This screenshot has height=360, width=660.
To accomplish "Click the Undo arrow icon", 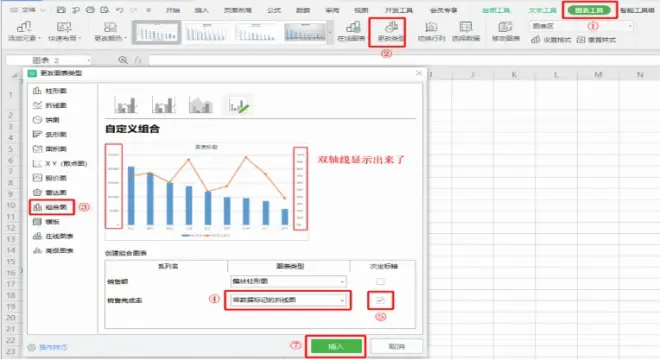I will point(120,10).
